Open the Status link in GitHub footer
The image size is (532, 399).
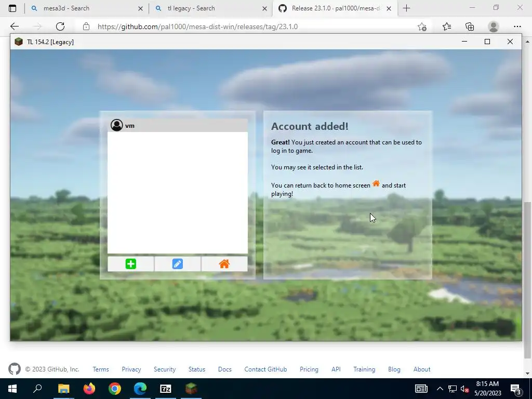click(197, 369)
